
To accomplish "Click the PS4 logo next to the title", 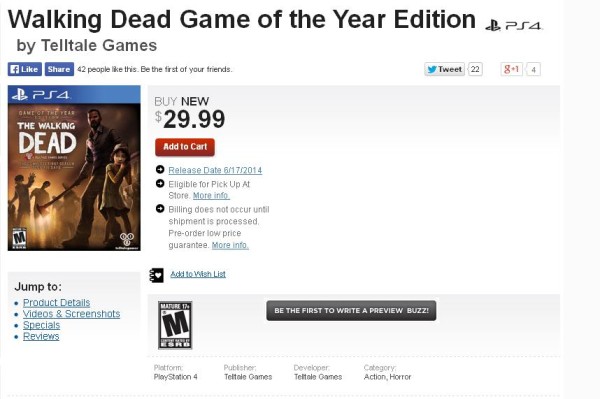I will click(x=514, y=26).
